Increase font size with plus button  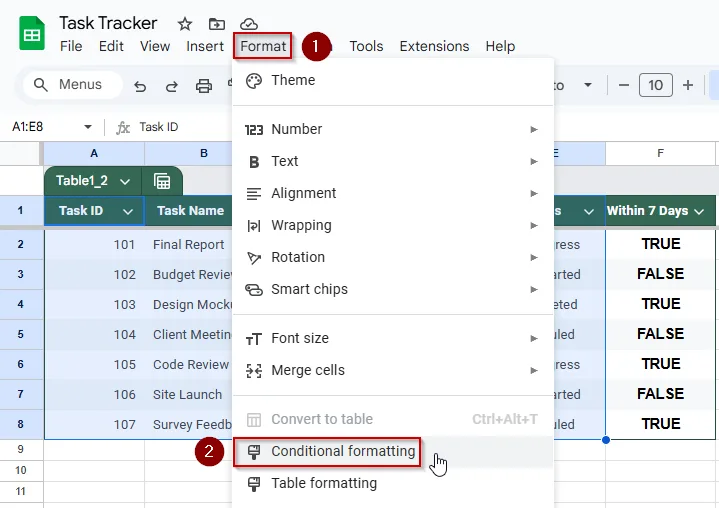[x=687, y=85]
